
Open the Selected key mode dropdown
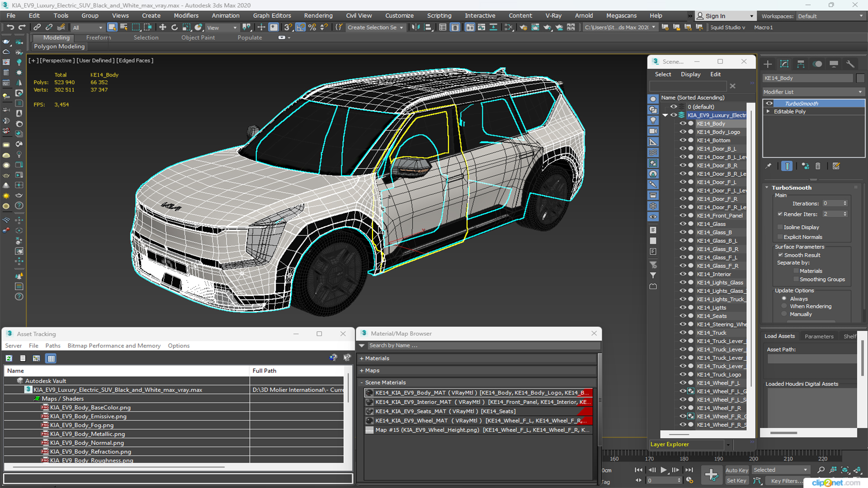click(780, 470)
